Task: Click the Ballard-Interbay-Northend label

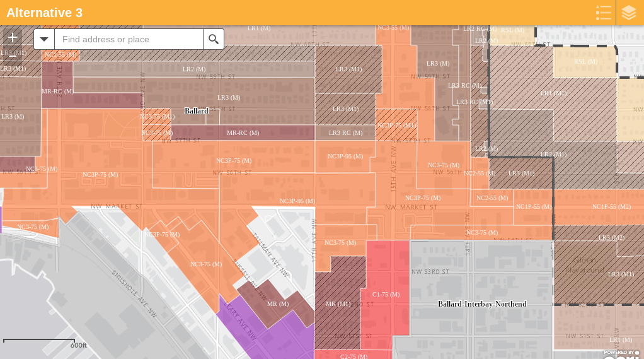Action: point(482,304)
